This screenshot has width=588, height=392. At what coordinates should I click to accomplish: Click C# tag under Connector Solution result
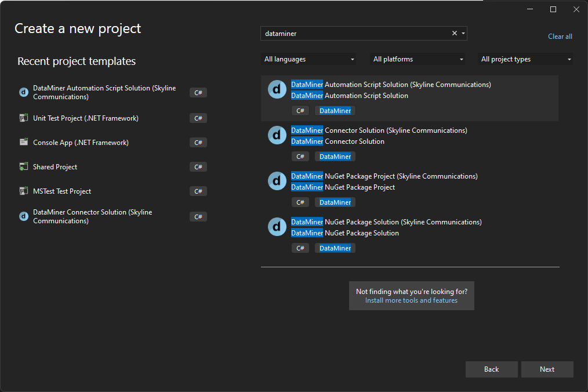[300, 157]
